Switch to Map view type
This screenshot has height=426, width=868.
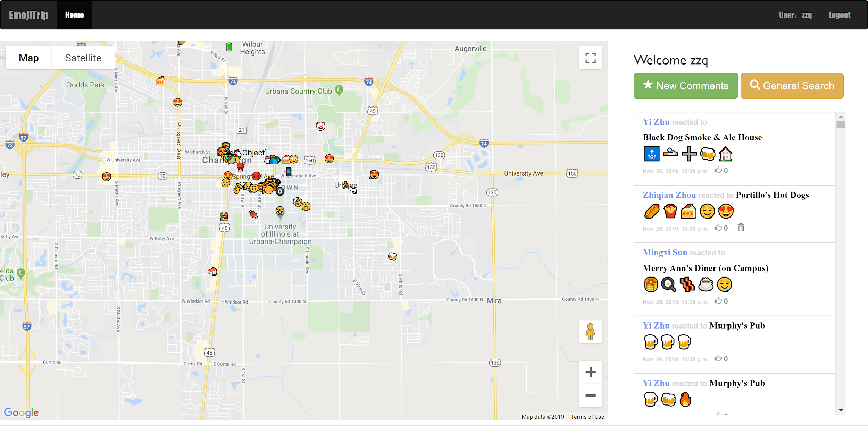tap(29, 58)
